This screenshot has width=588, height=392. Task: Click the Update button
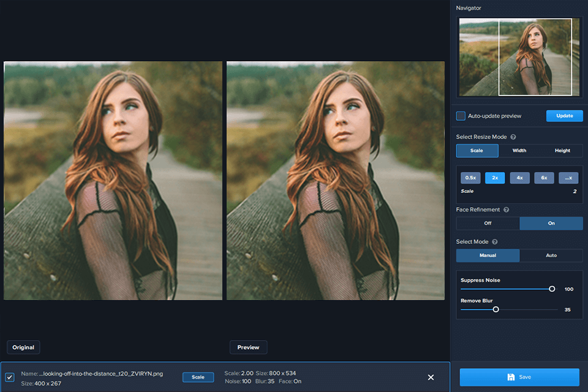tap(564, 116)
